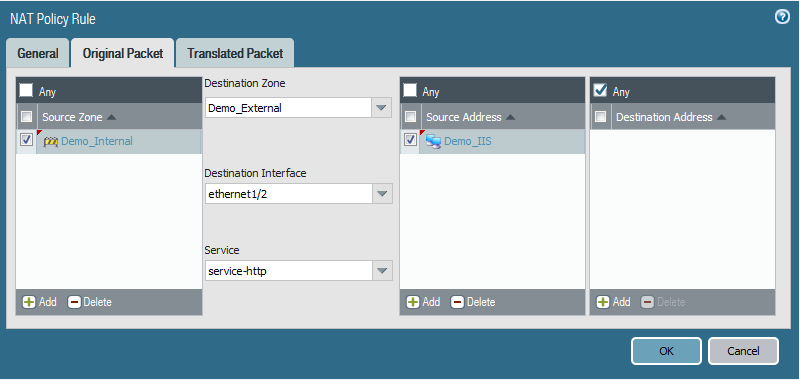Uncheck the Any box above Destination Address
800x380 pixels.
(x=601, y=90)
